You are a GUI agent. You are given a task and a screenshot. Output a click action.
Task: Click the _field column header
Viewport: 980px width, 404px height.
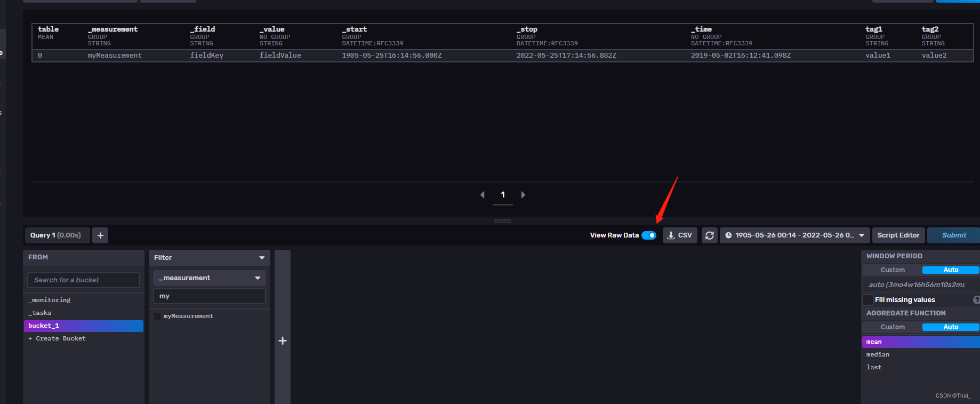203,29
